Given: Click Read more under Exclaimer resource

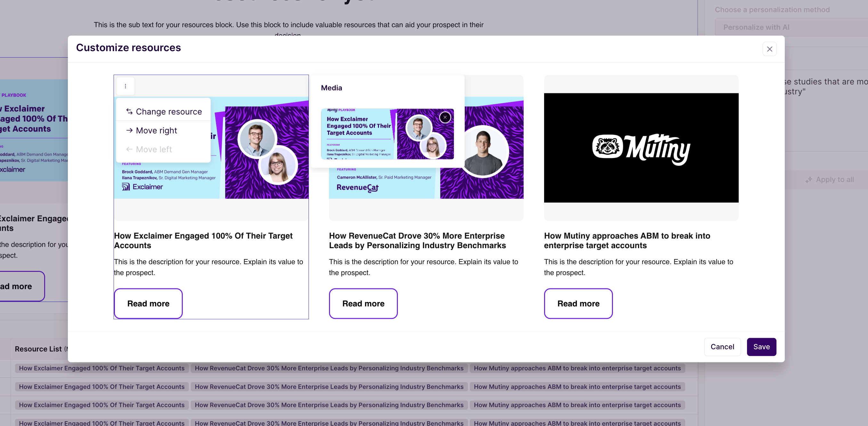Looking at the screenshot, I should [148, 304].
